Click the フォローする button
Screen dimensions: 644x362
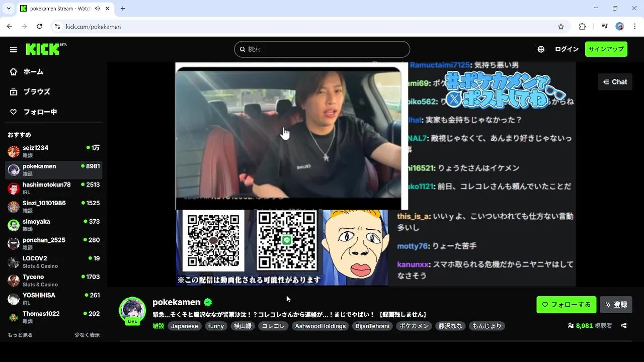[567, 305]
